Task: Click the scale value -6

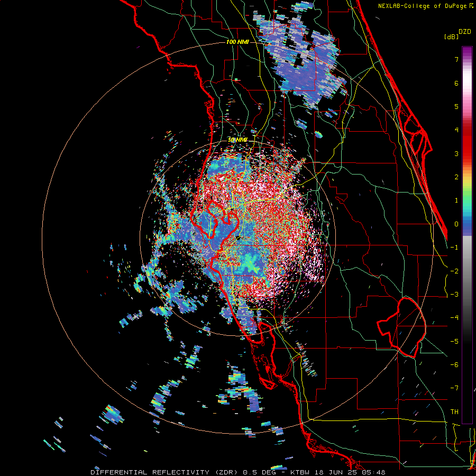Action: click(x=454, y=365)
